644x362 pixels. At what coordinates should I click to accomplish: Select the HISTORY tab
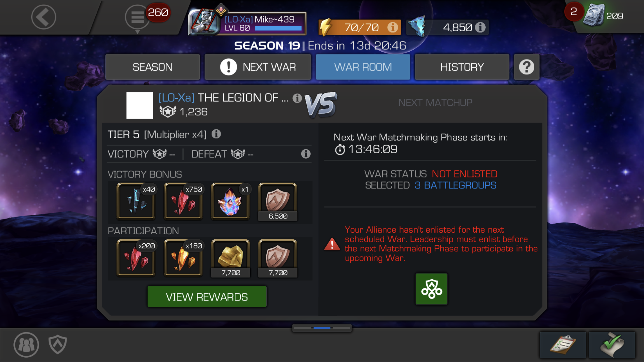[462, 67]
